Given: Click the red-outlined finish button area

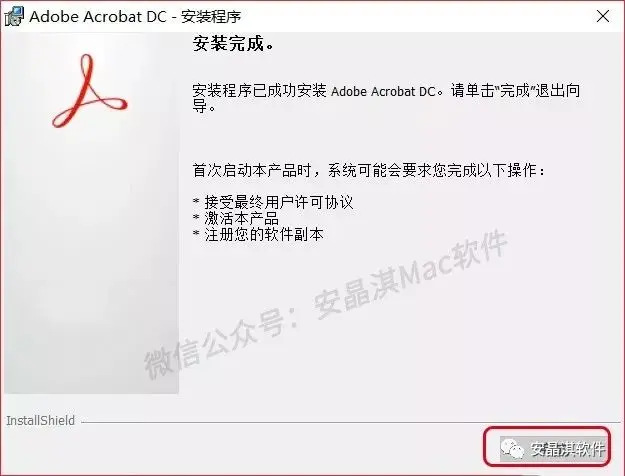Looking at the screenshot, I should coord(547,446).
